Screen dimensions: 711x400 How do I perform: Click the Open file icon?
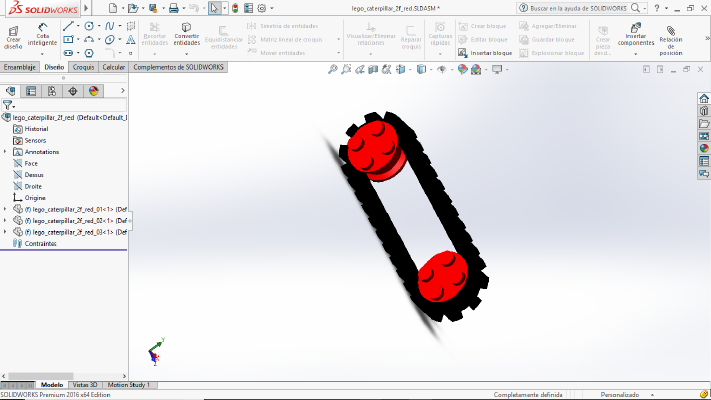coord(133,8)
